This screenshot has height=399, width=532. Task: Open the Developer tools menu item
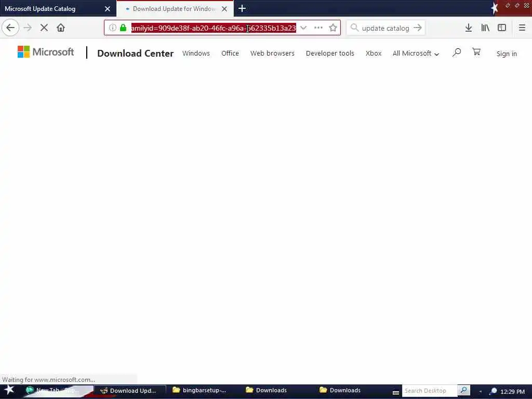(330, 54)
